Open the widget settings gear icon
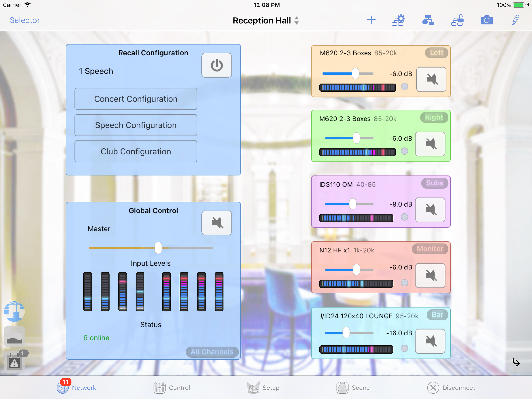This screenshot has height=399, width=532. (398, 20)
